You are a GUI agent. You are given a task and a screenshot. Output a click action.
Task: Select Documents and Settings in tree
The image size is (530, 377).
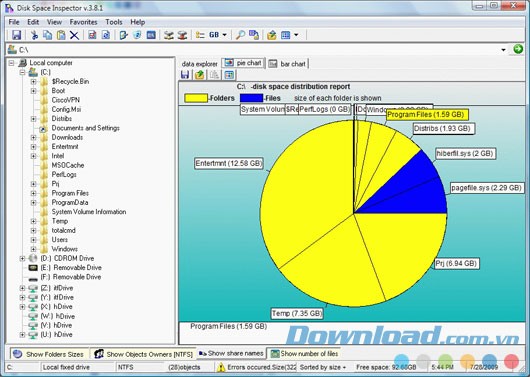(x=86, y=128)
